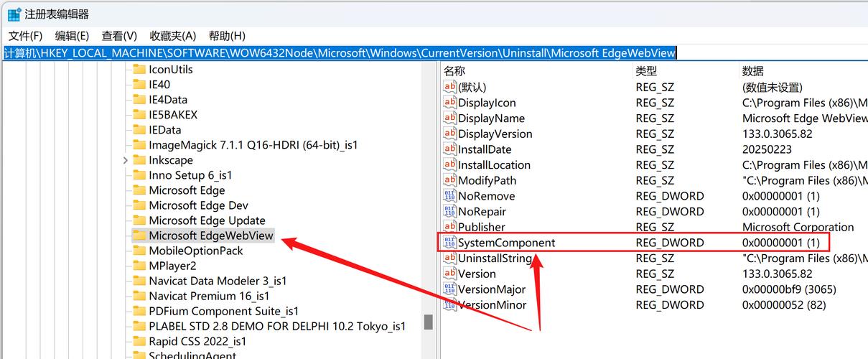Select the Microsoft EdgeWebView key

[211, 236]
